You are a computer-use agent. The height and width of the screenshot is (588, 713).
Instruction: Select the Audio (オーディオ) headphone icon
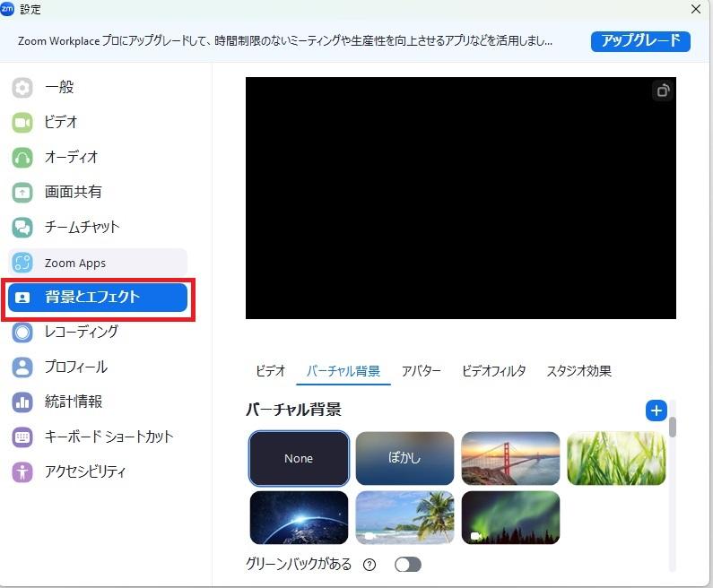(22, 158)
